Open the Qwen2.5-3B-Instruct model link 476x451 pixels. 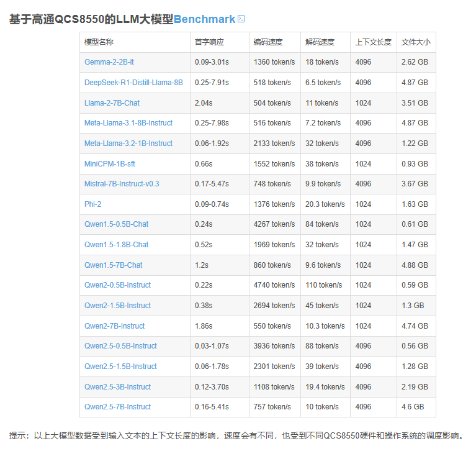(x=117, y=387)
